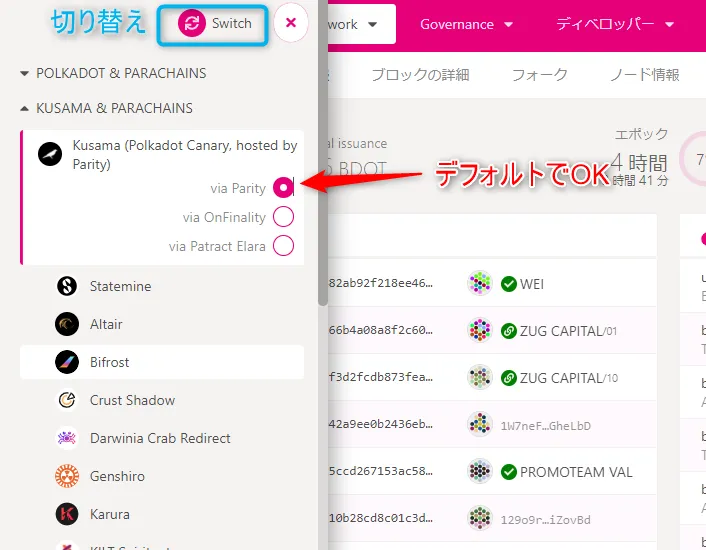Click the Switch button
This screenshot has width=706, height=550.
(215, 24)
